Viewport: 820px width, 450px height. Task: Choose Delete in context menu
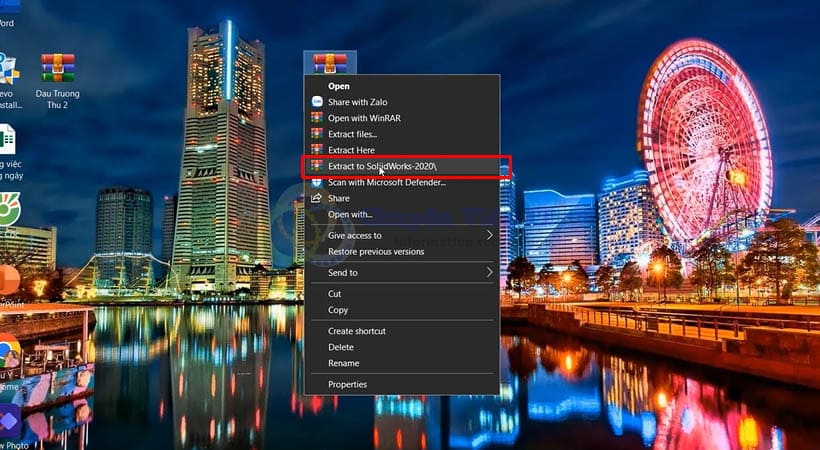pos(341,347)
